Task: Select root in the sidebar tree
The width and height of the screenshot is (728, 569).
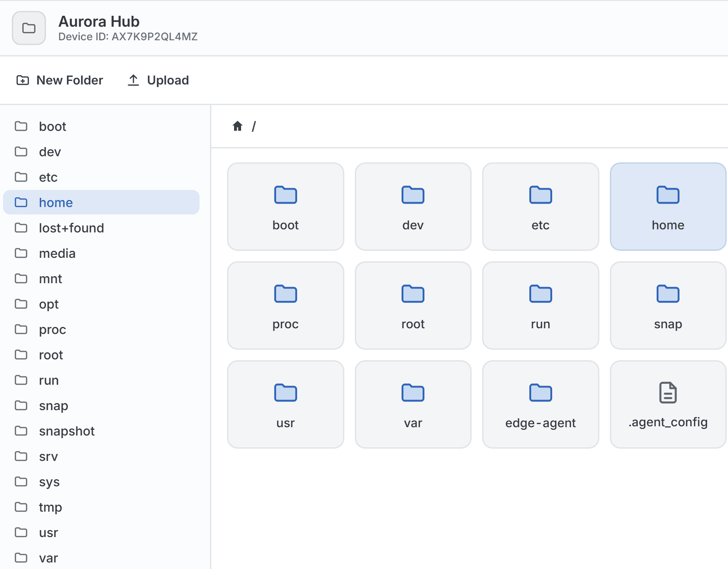Action: coord(101,355)
